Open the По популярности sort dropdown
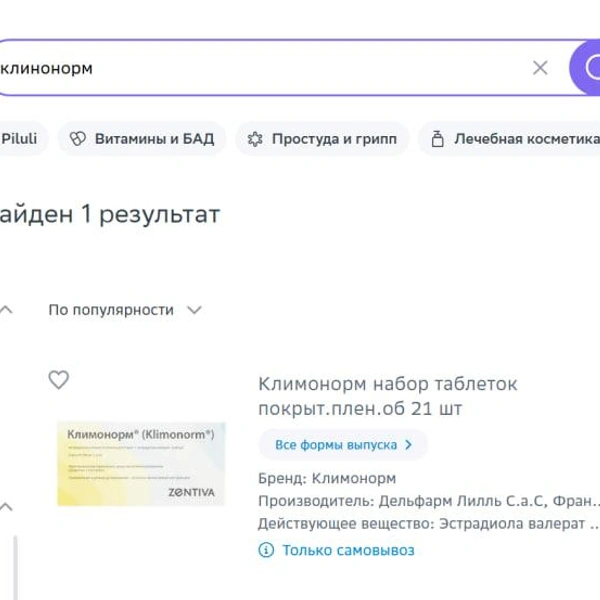 (x=125, y=310)
